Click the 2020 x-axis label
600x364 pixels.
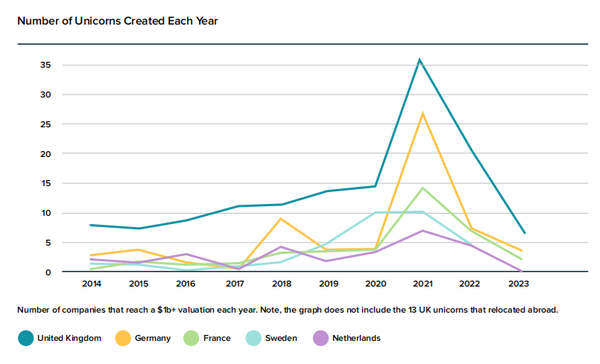click(376, 284)
